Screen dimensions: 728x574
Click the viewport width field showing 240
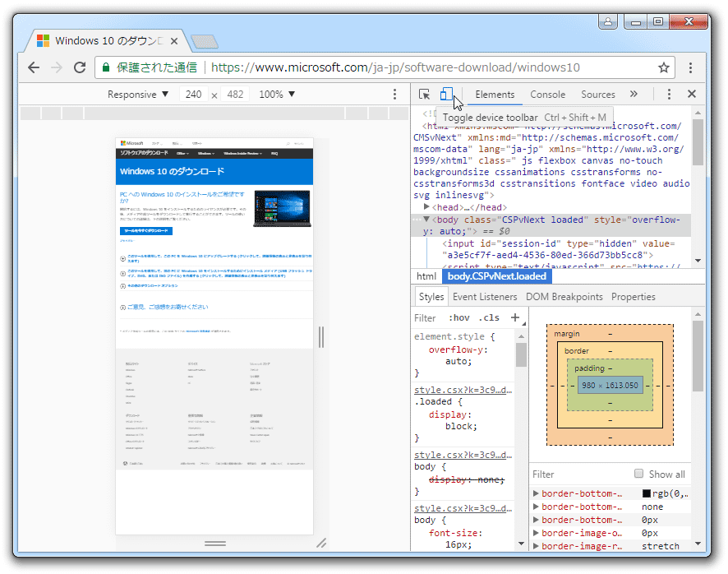tap(194, 95)
